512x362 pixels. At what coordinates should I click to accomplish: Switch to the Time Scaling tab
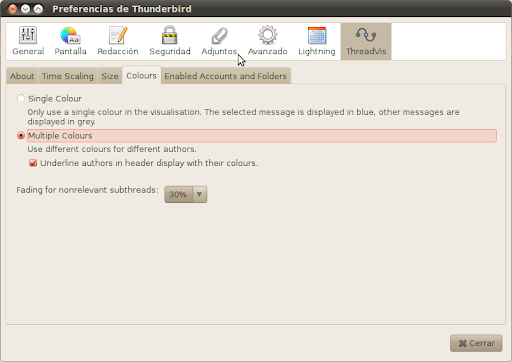(68, 76)
